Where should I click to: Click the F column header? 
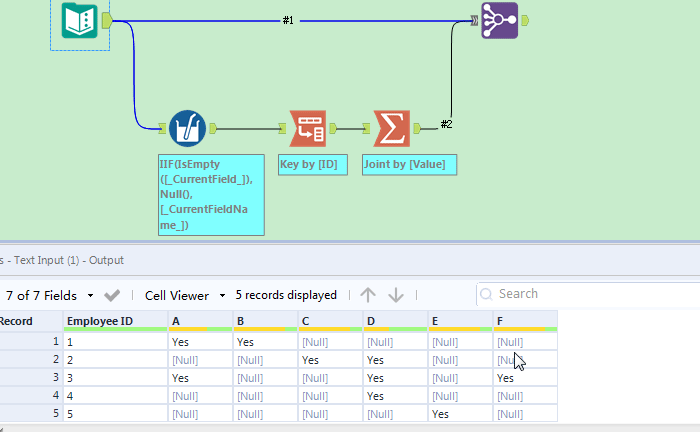click(x=524, y=321)
